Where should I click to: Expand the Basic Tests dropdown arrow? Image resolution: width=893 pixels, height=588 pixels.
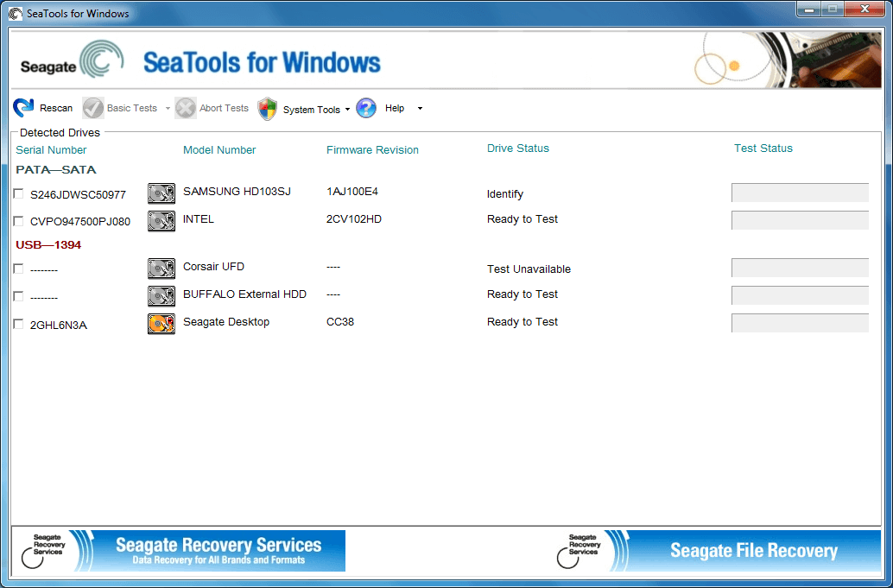click(x=168, y=107)
